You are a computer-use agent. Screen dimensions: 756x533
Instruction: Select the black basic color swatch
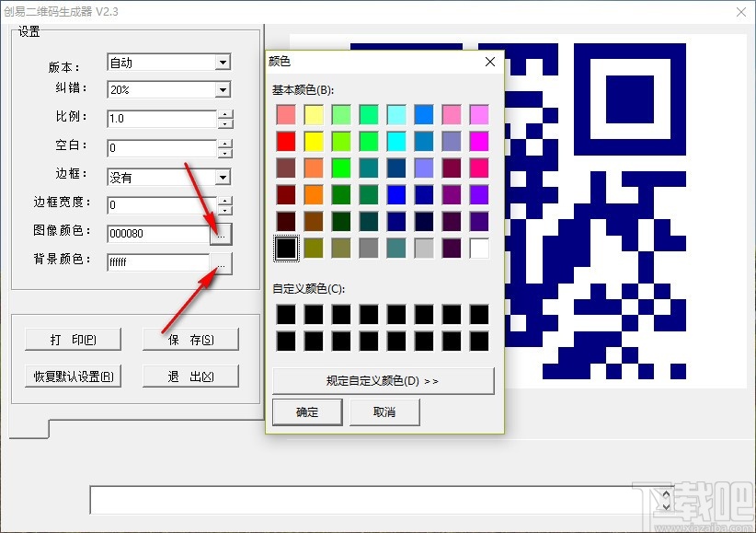pyautogui.click(x=286, y=249)
